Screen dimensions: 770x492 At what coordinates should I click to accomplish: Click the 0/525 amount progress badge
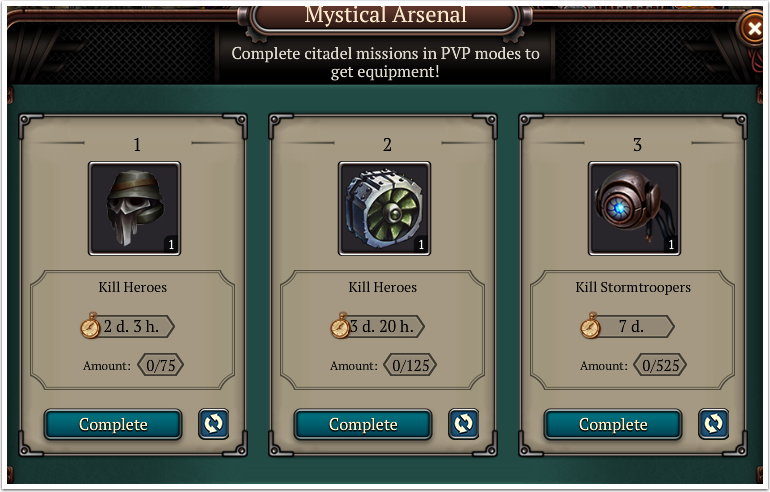click(660, 365)
